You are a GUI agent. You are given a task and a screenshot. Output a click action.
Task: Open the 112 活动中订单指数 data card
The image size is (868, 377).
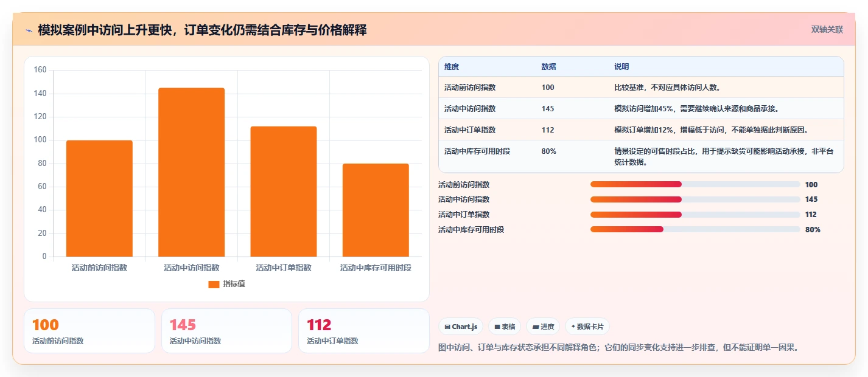pyautogui.click(x=364, y=331)
